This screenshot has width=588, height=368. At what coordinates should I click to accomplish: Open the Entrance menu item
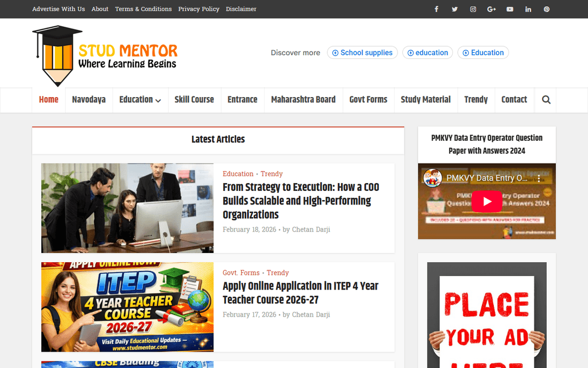coord(242,100)
